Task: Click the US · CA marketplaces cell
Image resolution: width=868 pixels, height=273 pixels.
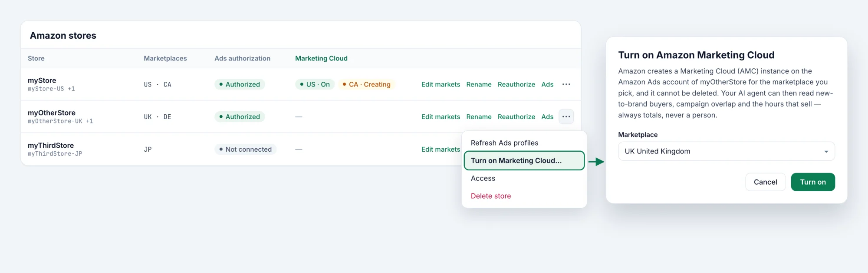Action: coord(158,84)
